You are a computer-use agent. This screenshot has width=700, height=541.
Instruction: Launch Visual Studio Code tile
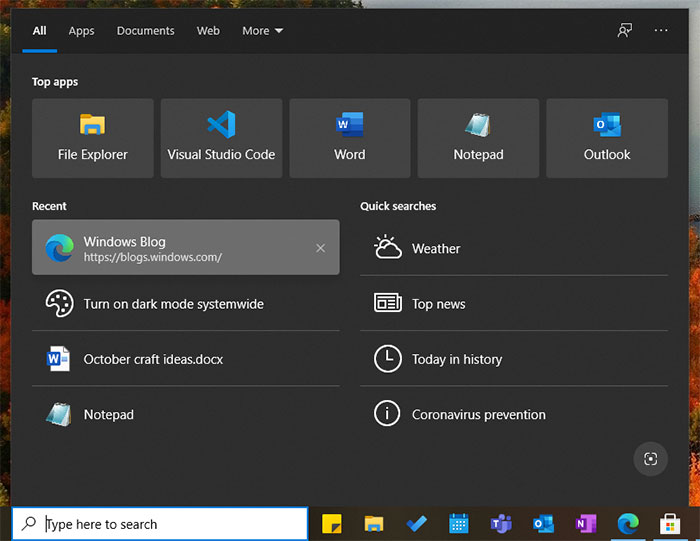tap(221, 138)
